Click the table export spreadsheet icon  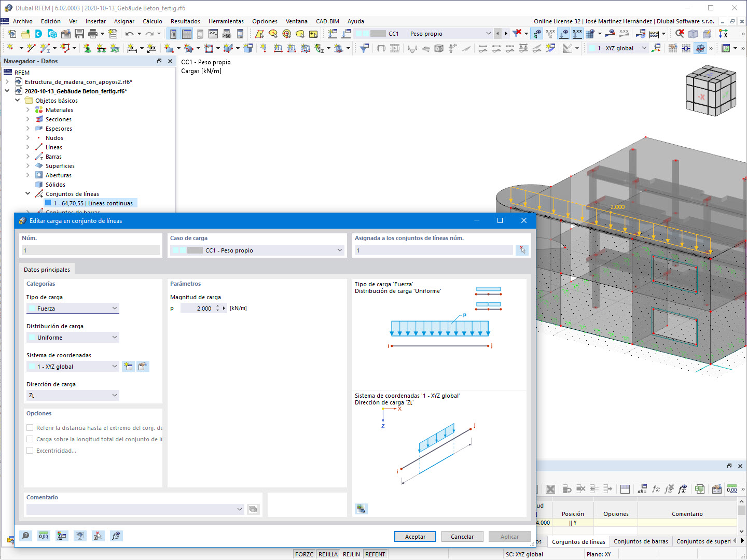tap(700, 489)
